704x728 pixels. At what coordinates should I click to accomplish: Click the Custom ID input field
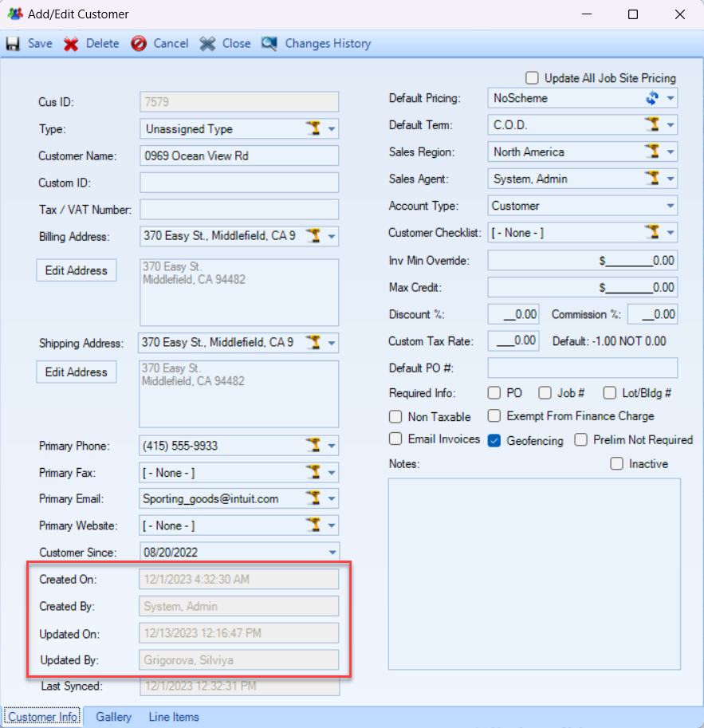click(x=239, y=183)
